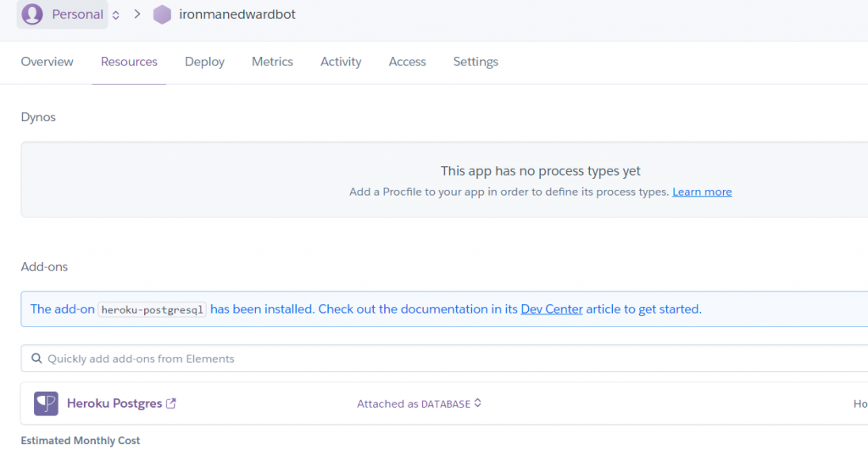868x456 pixels.
Task: Select the Resources tab
Action: [129, 61]
